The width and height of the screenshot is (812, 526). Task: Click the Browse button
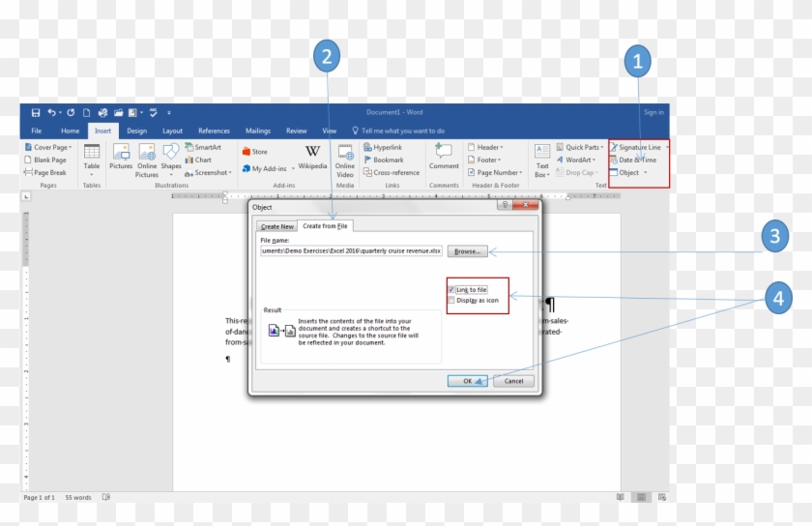(468, 251)
